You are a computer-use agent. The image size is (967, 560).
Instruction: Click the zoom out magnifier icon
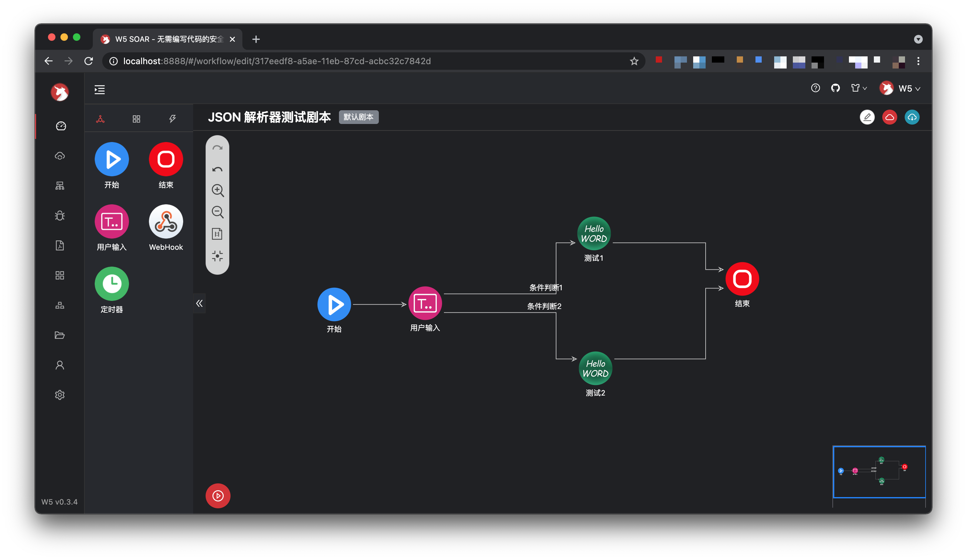[x=217, y=212]
